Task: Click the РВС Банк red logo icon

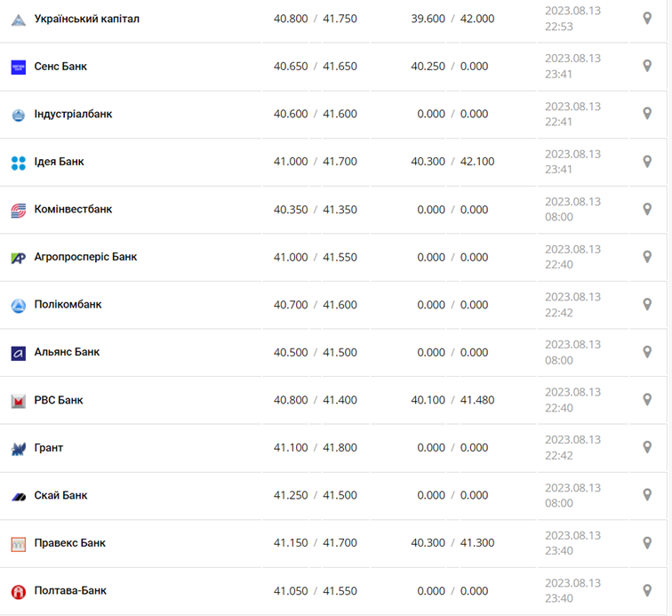Action: pyautogui.click(x=18, y=401)
